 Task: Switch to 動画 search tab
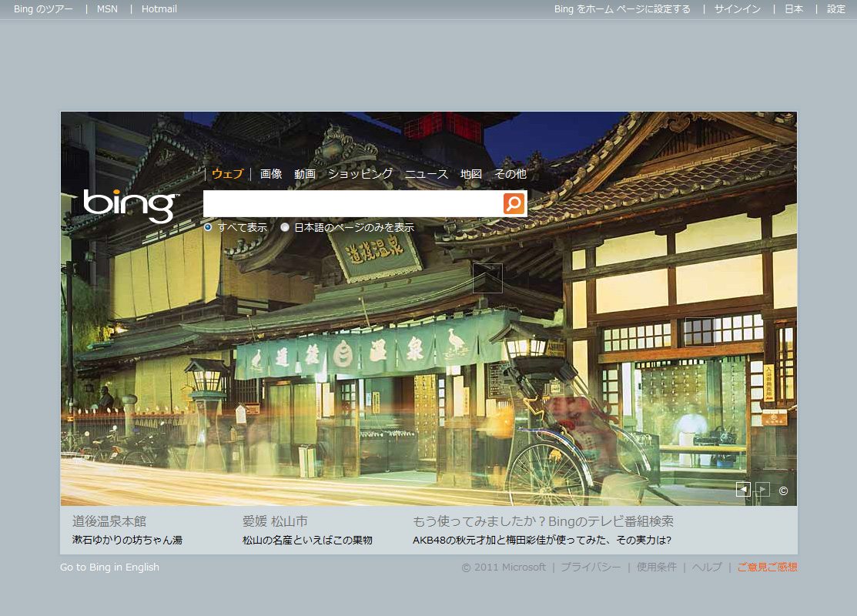[x=305, y=174]
